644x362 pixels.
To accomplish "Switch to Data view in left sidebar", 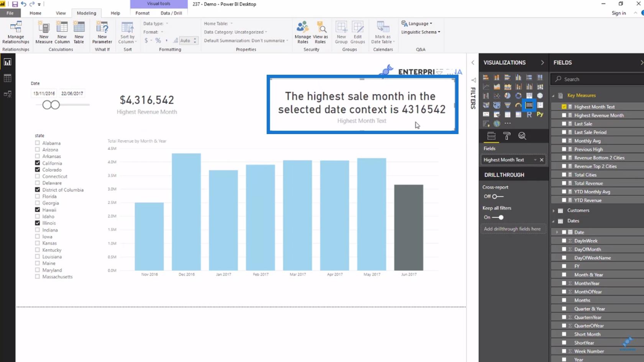I will click(7, 78).
